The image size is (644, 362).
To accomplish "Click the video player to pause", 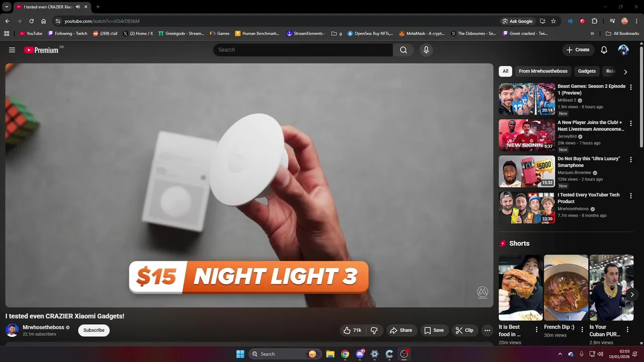I will pos(249,185).
